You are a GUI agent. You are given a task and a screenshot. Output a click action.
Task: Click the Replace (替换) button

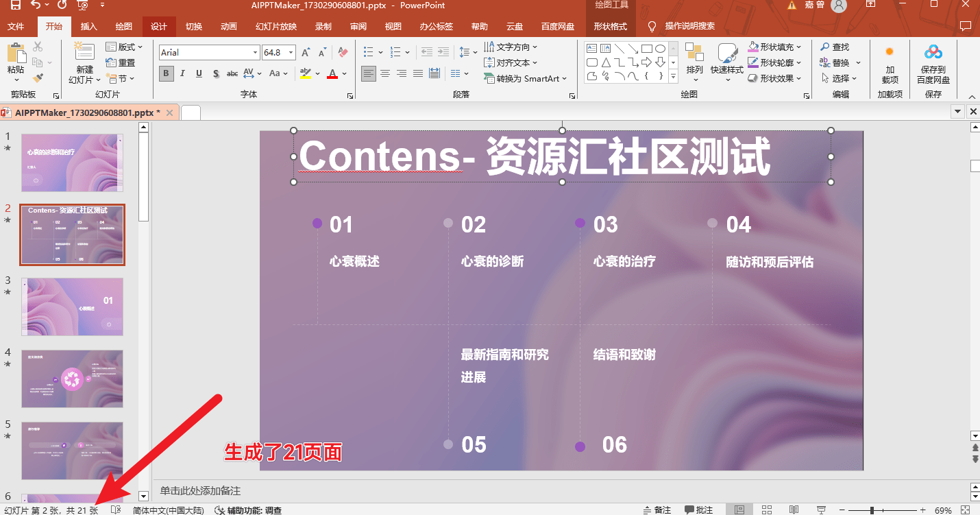pyautogui.click(x=839, y=62)
